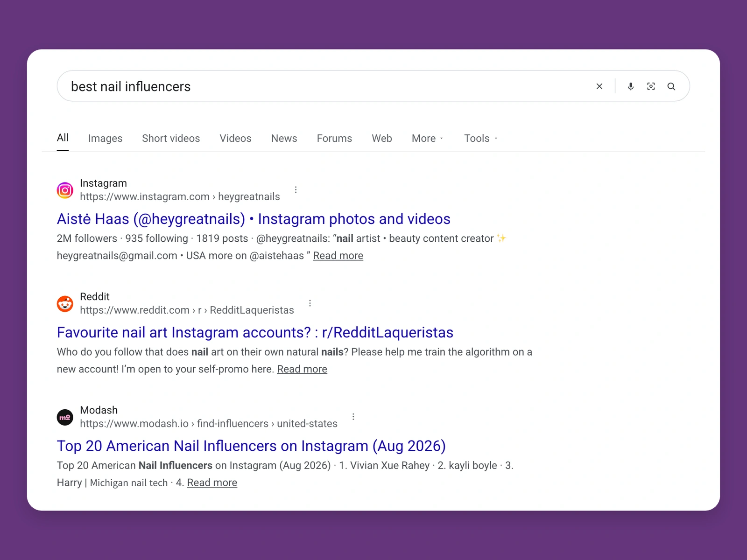Click the reddit.com › RedditLaqueristas URL
This screenshot has height=560, width=747.
point(187,310)
